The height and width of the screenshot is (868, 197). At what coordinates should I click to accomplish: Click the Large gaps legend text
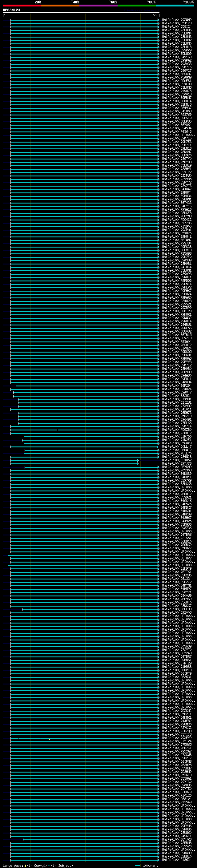pos(38,865)
